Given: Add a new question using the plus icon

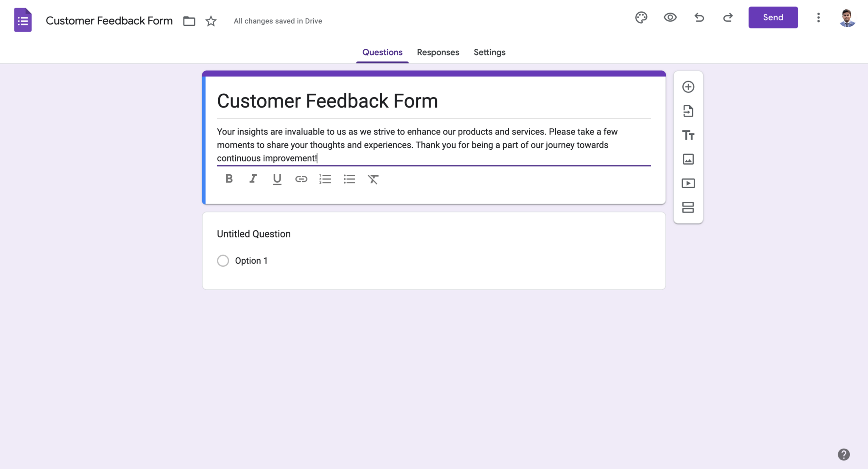Looking at the screenshot, I should [x=688, y=87].
